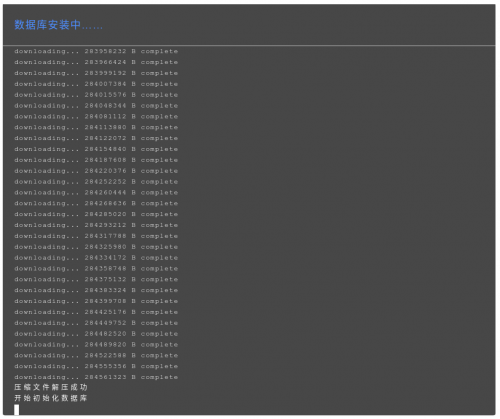Click the log line with 284113880 B
The height and width of the screenshot is (419, 500).
point(96,127)
